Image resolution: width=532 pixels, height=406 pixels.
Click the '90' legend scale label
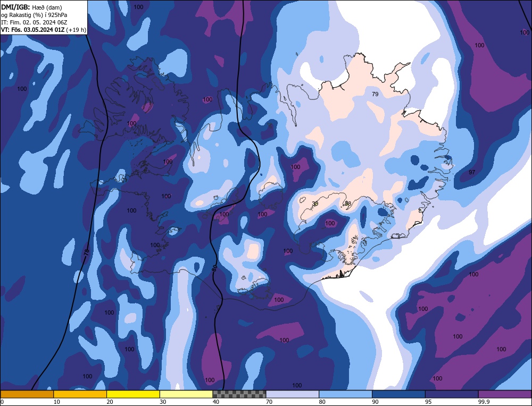point(375,402)
